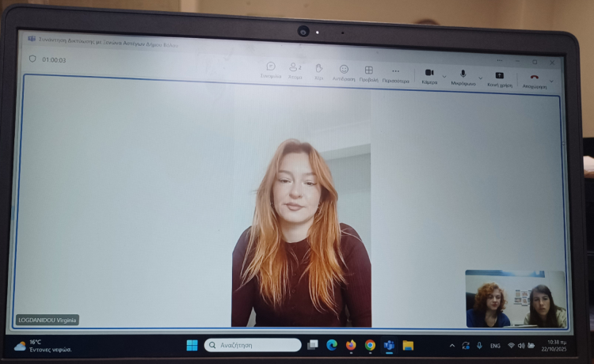Click the self-view video thumbnail
Screen dimensions: 594x364
click(515, 299)
